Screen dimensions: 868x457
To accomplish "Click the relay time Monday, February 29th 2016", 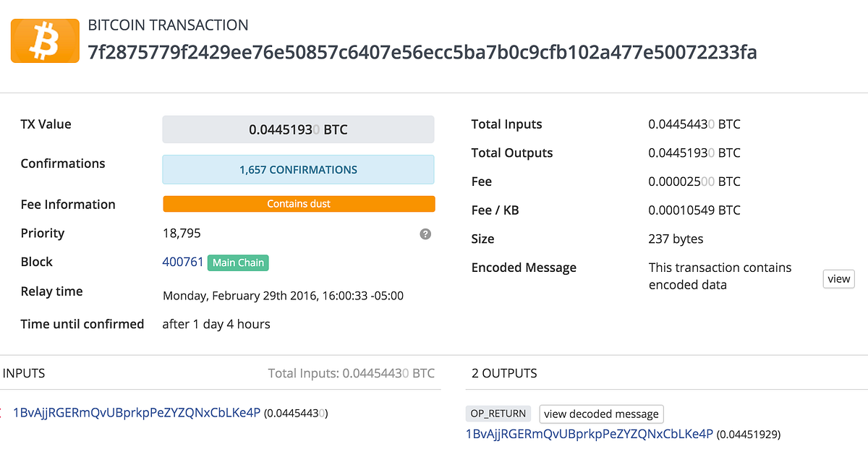I will 283,295.
